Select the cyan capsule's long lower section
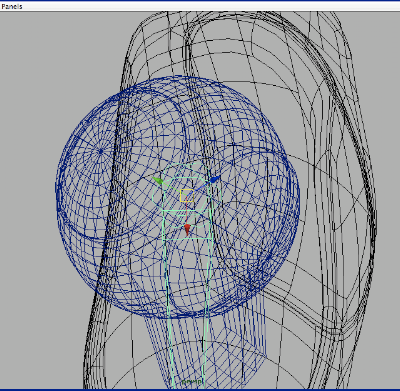The width and height of the screenshot is (400, 391). pos(187,313)
